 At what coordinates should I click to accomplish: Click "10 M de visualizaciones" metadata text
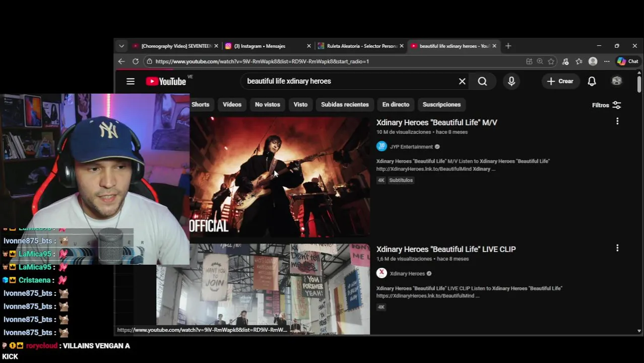[404, 132]
